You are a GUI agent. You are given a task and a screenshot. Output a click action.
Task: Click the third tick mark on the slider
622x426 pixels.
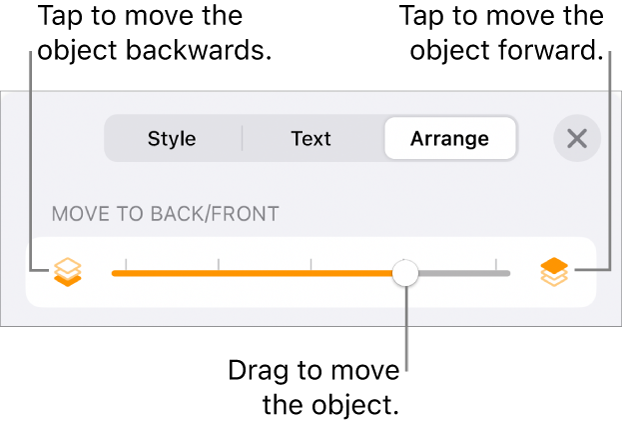pos(311,267)
